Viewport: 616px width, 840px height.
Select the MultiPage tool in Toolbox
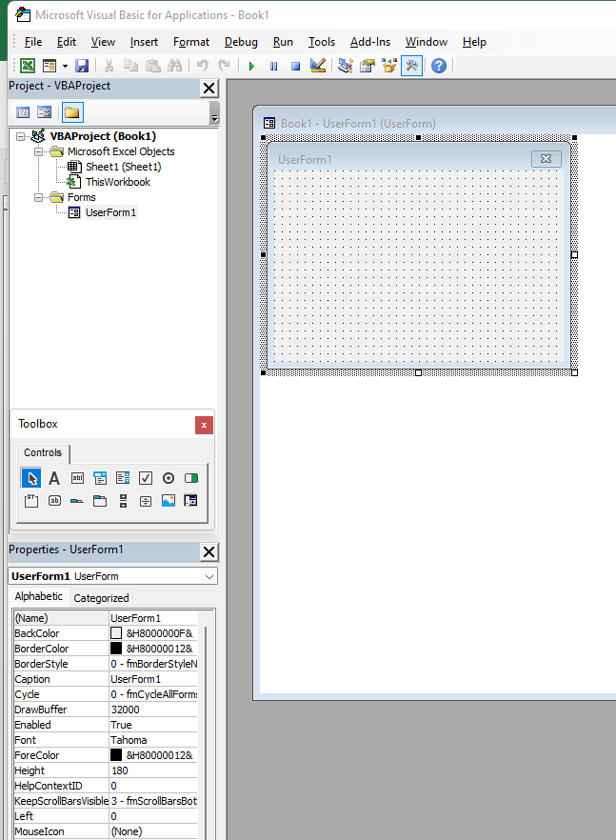pyautogui.click(x=100, y=501)
